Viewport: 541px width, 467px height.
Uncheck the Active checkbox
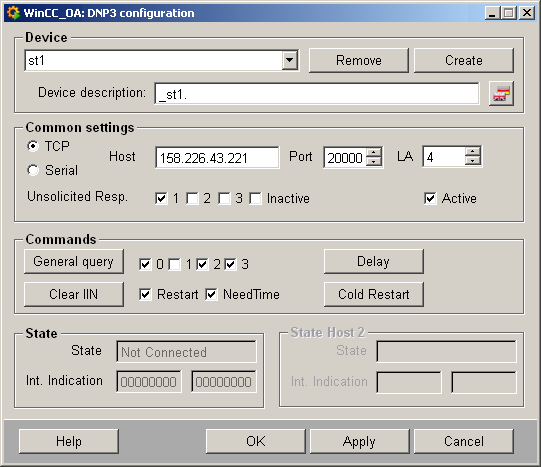pos(430,198)
